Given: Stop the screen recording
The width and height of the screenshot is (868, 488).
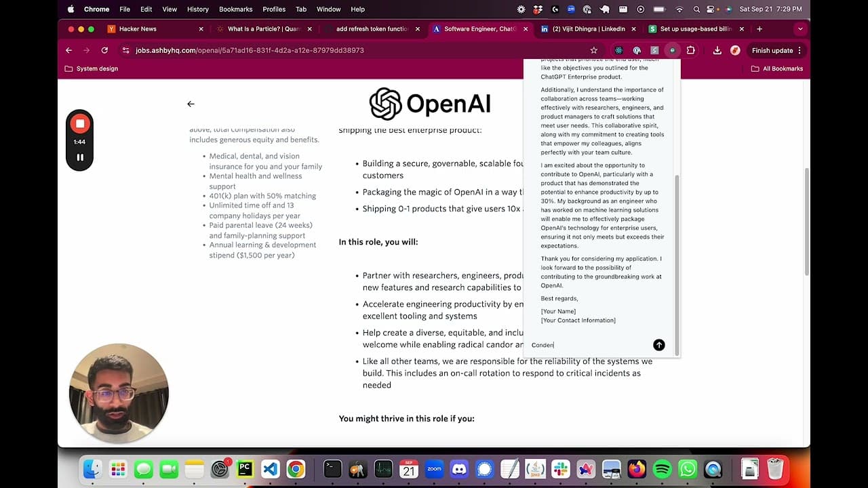Looking at the screenshot, I should click(x=79, y=123).
